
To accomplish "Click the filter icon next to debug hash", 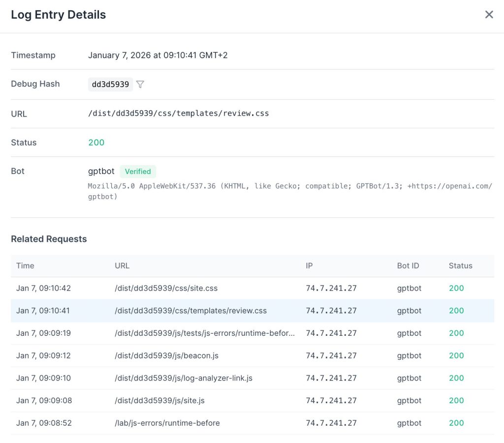I will (140, 85).
